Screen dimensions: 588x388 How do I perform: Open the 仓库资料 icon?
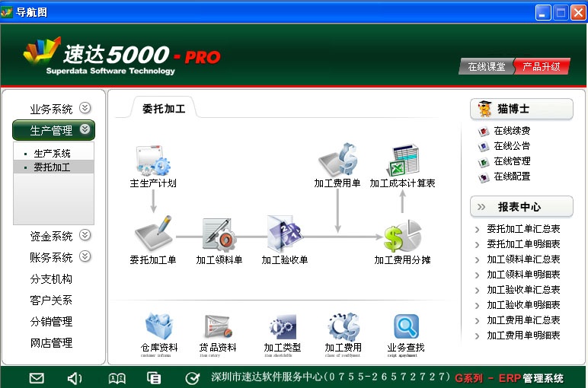point(159,326)
